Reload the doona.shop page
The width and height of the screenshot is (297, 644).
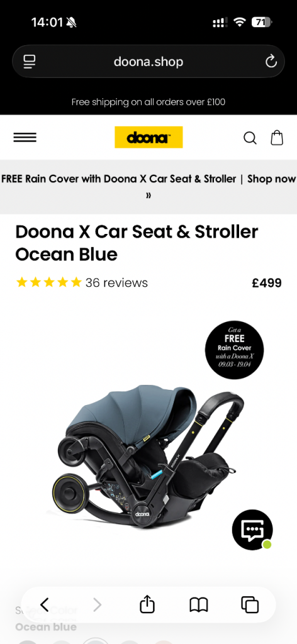[271, 62]
